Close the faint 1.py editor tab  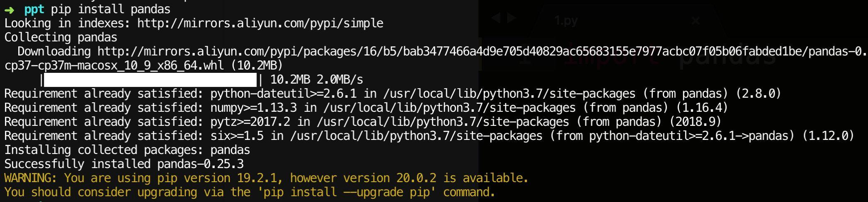coord(696,20)
